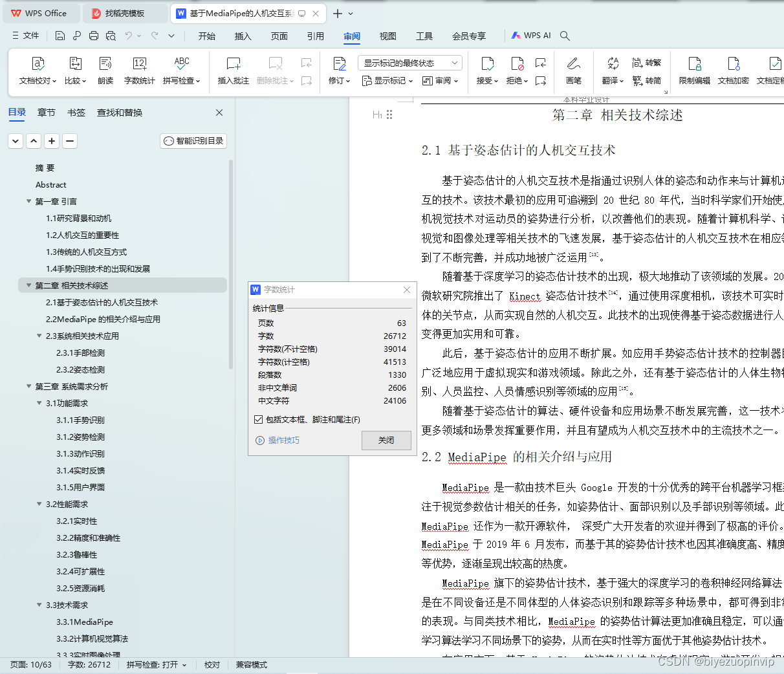Switch to the 会员专享 ribbon tab
Image resolution: width=784 pixels, height=674 pixels.
(x=469, y=36)
